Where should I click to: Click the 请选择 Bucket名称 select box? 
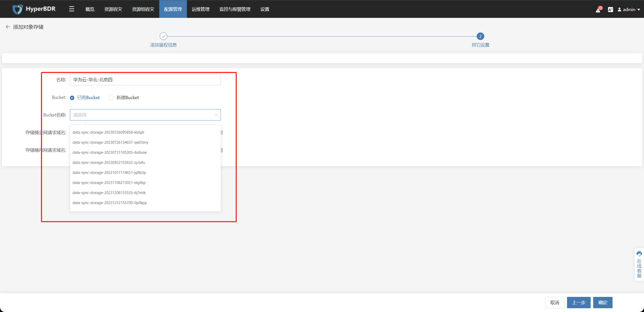point(145,115)
